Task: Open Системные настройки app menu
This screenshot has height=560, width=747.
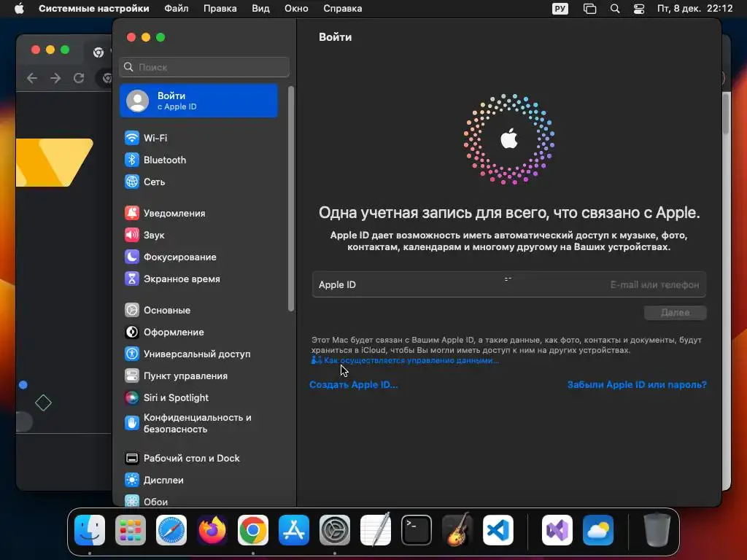Action: click(x=94, y=9)
